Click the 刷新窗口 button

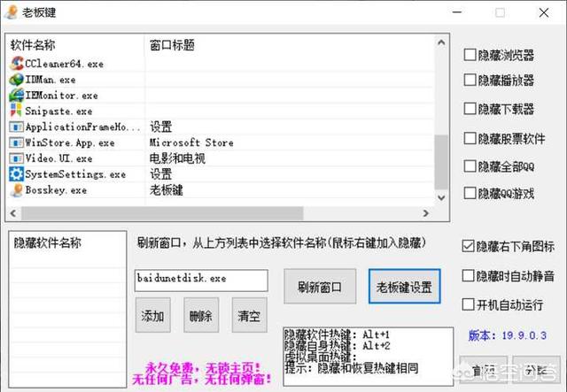(320, 286)
